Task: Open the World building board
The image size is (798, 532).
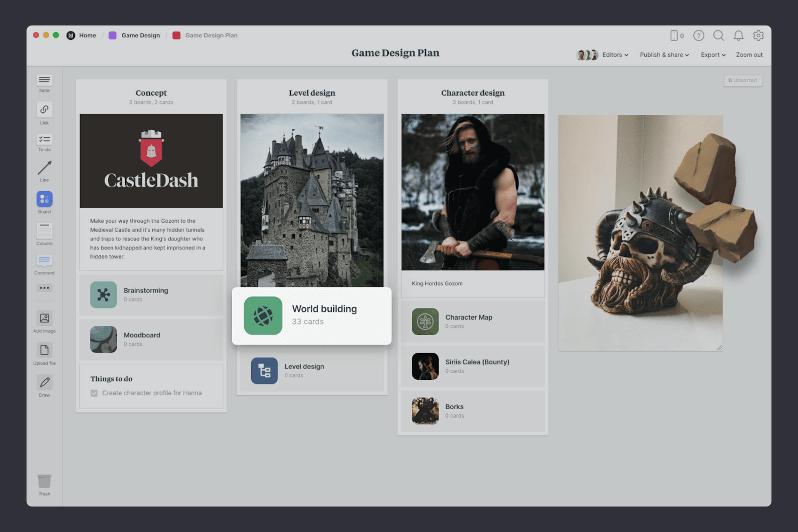Action: click(312, 316)
